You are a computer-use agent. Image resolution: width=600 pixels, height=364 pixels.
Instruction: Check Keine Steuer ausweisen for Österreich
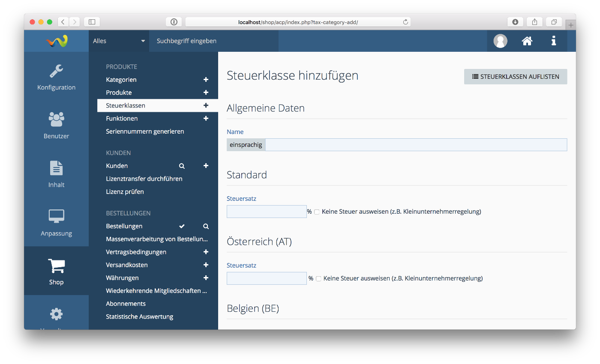tap(318, 279)
